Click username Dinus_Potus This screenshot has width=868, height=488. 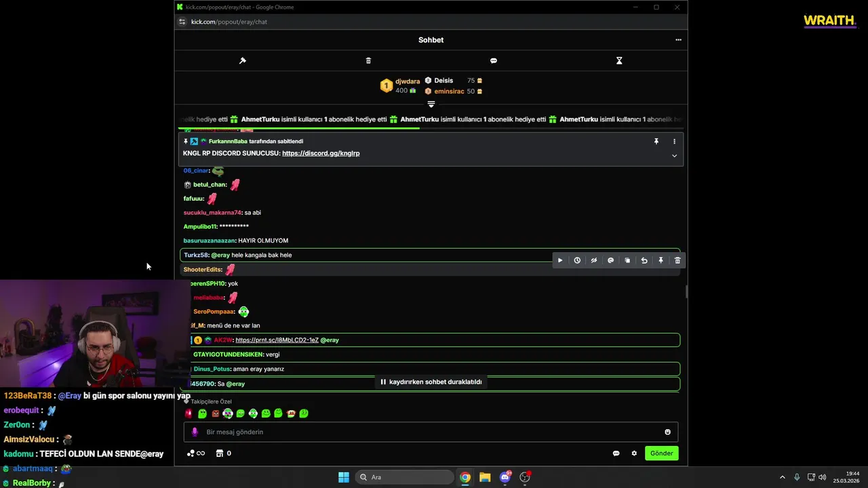tap(212, 369)
